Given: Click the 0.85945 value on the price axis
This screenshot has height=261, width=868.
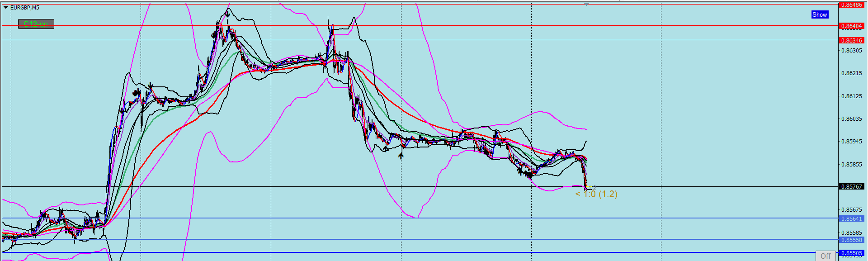Looking at the screenshot, I should (851, 142).
